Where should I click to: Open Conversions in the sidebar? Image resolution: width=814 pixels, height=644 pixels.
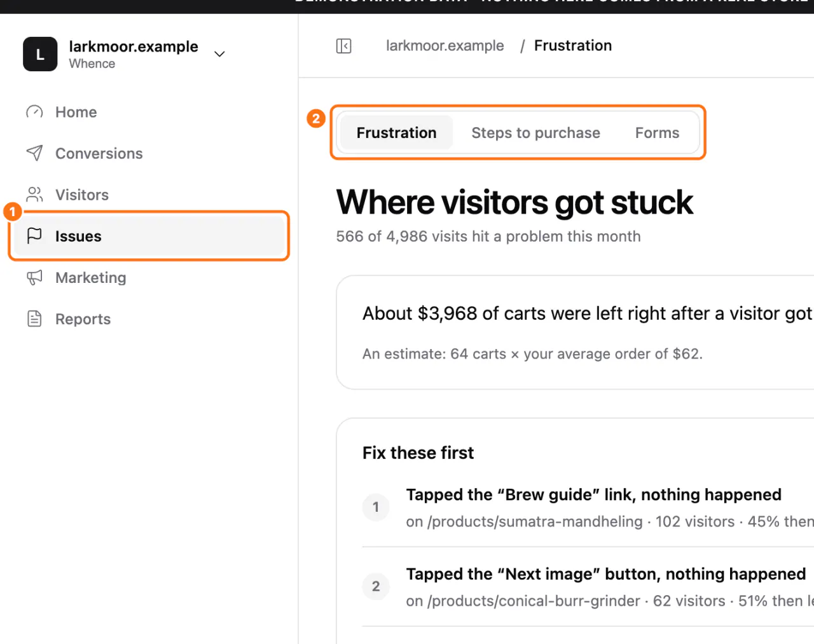tap(149, 153)
